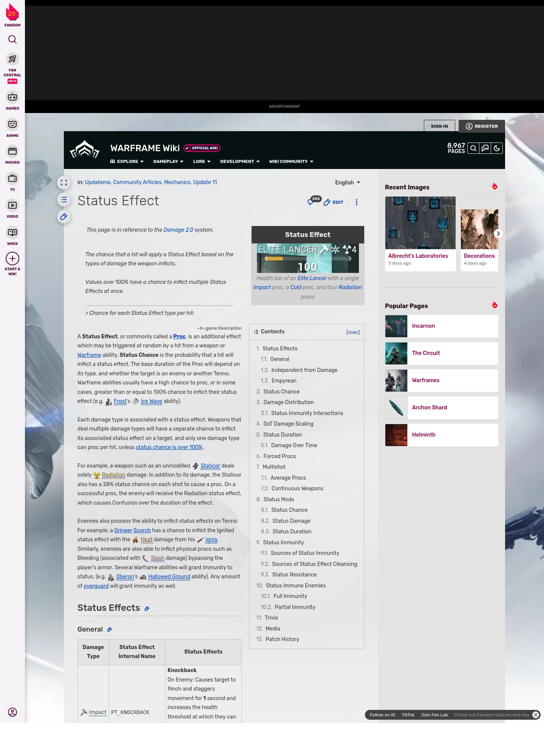
Task: Open the English language dropdown
Action: pyautogui.click(x=348, y=183)
